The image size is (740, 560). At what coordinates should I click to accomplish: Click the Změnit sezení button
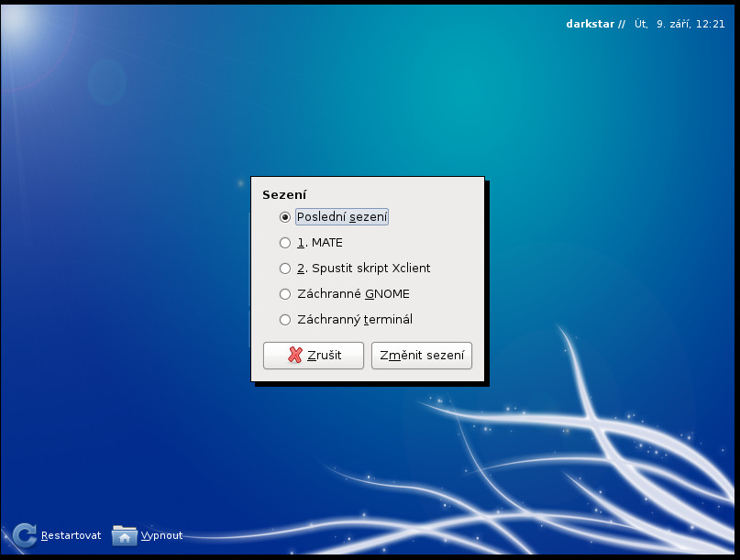422,356
